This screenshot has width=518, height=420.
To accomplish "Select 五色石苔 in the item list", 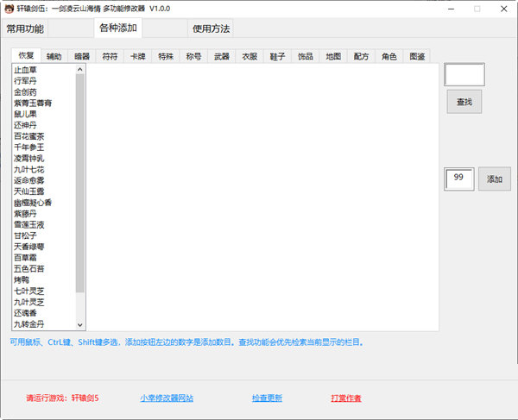I will 29,269.
